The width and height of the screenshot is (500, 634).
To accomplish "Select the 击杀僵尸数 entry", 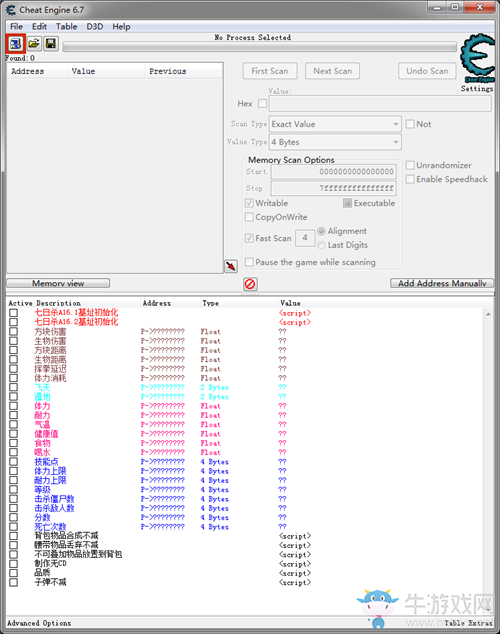I will [54, 499].
